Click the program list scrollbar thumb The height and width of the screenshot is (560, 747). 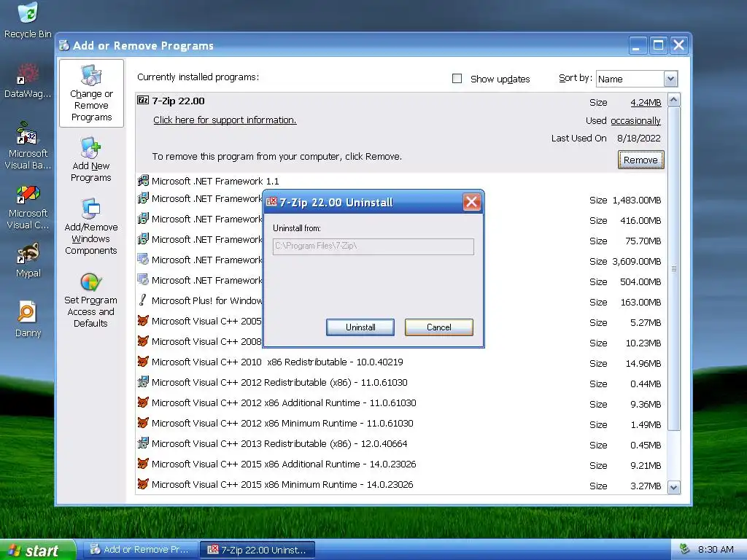click(x=673, y=269)
